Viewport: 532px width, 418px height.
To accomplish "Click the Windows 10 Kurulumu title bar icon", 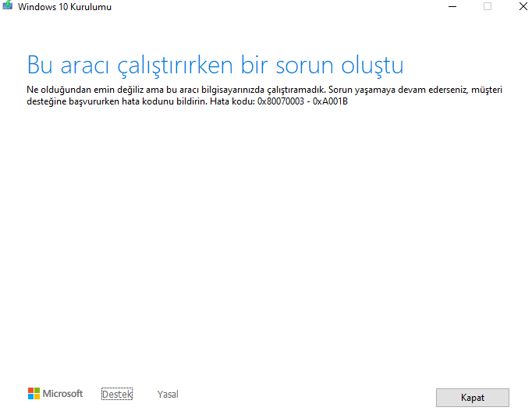I will (7, 5).
